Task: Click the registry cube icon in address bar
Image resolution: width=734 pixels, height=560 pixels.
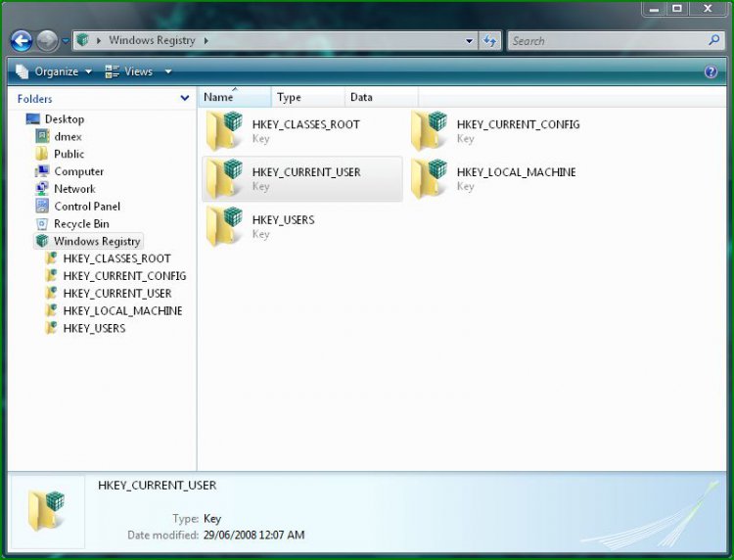Action: click(83, 40)
